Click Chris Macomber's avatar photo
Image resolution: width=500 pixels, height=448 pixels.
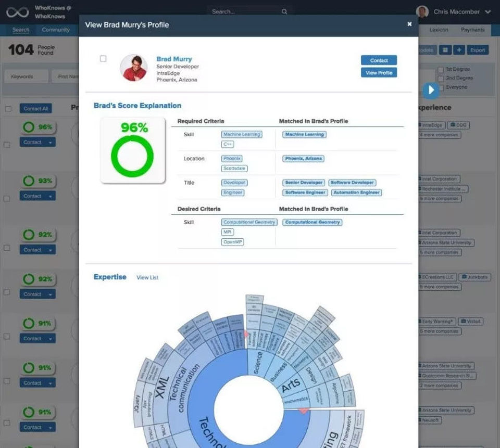click(x=422, y=12)
